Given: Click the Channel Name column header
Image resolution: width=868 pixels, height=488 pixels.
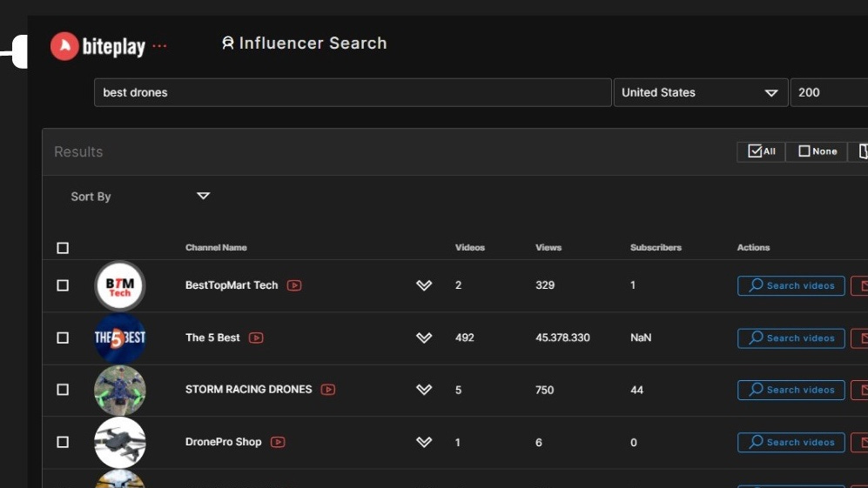Looking at the screenshot, I should (216, 247).
